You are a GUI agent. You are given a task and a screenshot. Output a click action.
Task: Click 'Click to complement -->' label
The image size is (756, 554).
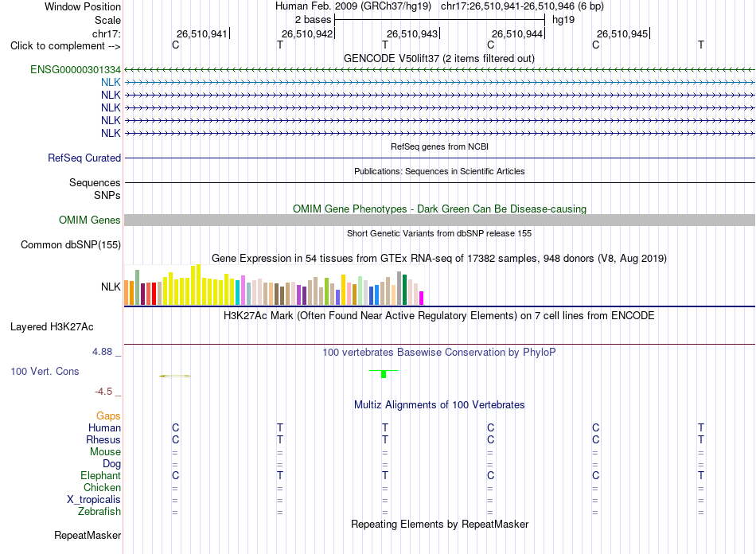coord(65,46)
